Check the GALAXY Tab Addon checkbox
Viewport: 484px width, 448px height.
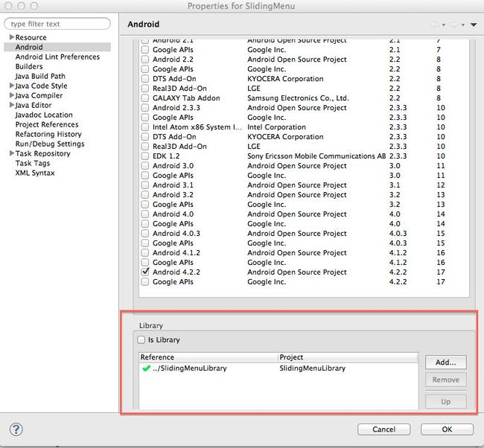tap(144, 97)
